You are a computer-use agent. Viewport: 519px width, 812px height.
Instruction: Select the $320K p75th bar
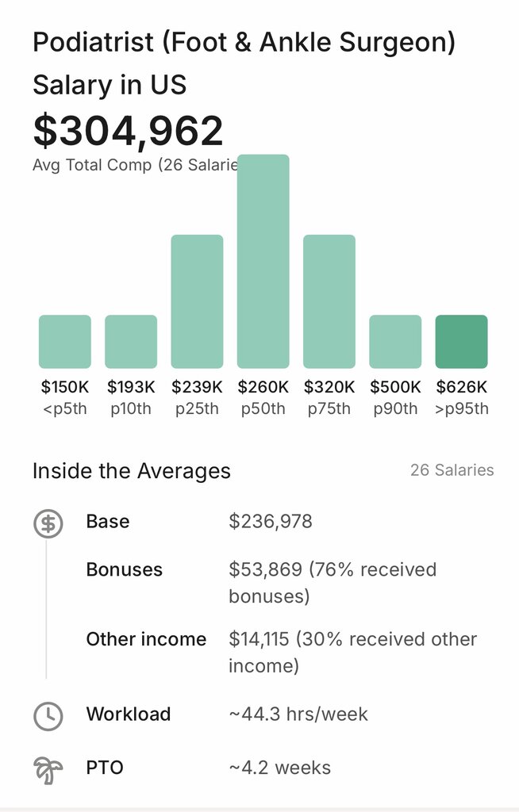(329, 301)
